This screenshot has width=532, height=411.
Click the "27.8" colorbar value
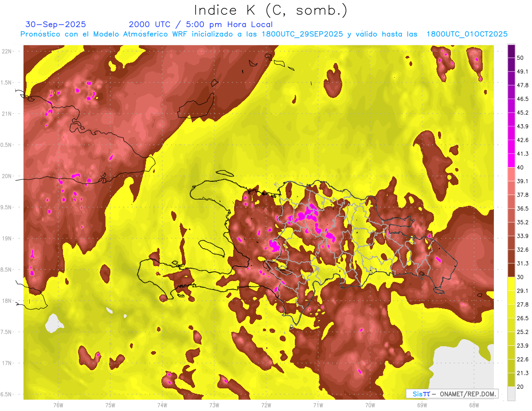[523, 305]
